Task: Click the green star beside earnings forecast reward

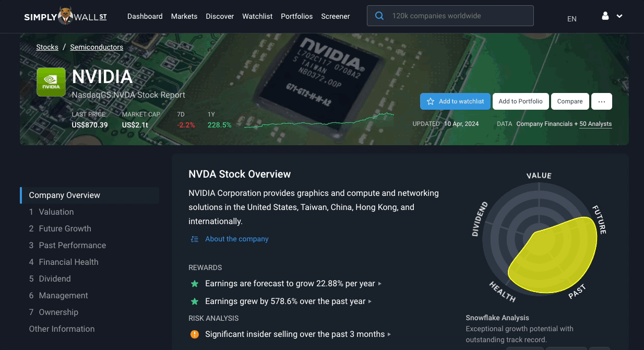Action: coord(195,284)
